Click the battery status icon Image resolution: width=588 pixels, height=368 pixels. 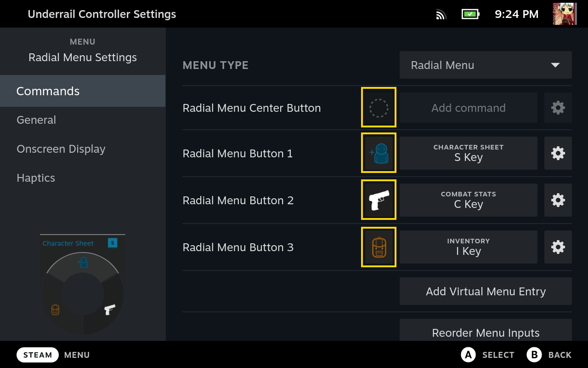pyautogui.click(x=470, y=14)
